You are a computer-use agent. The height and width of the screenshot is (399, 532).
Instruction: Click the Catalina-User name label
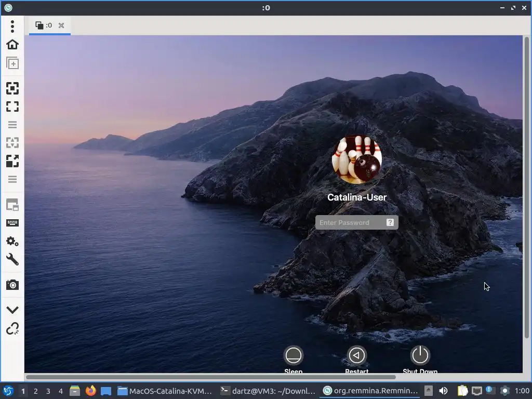[x=356, y=197]
